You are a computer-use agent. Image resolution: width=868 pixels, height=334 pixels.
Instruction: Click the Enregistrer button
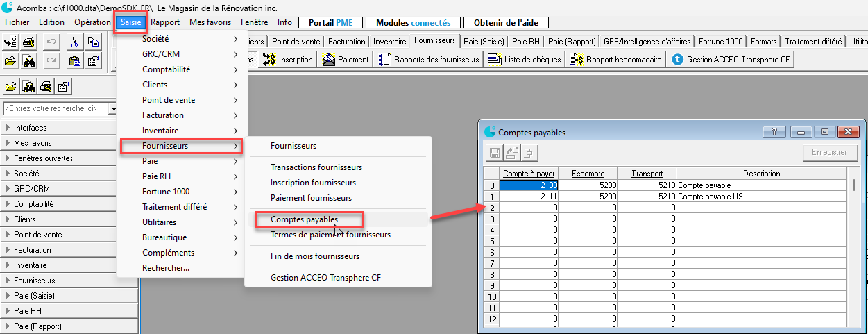(830, 152)
